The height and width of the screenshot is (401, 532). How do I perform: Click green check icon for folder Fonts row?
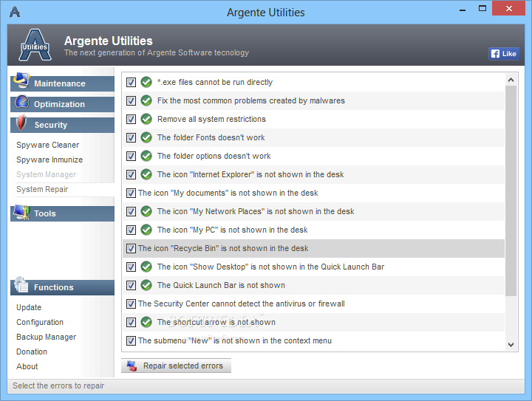click(x=146, y=137)
